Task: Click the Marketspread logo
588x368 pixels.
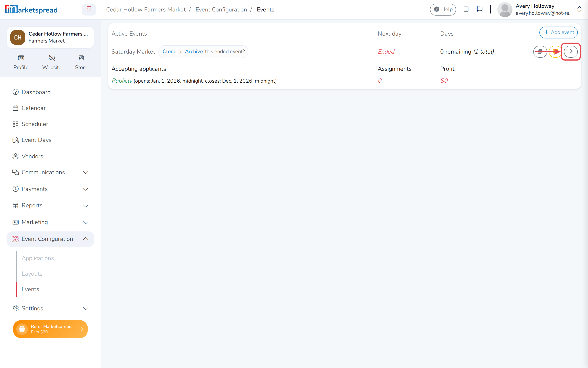Action: [x=31, y=9]
